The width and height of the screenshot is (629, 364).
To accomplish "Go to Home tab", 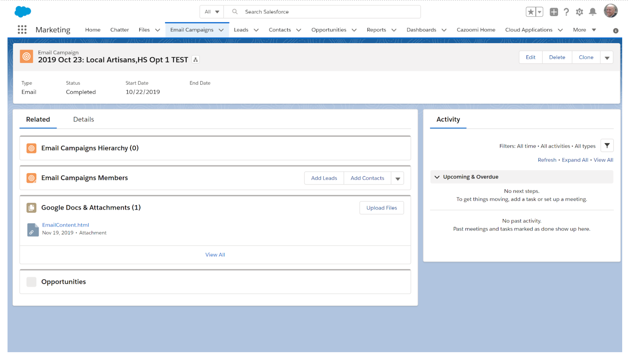I will point(93,30).
